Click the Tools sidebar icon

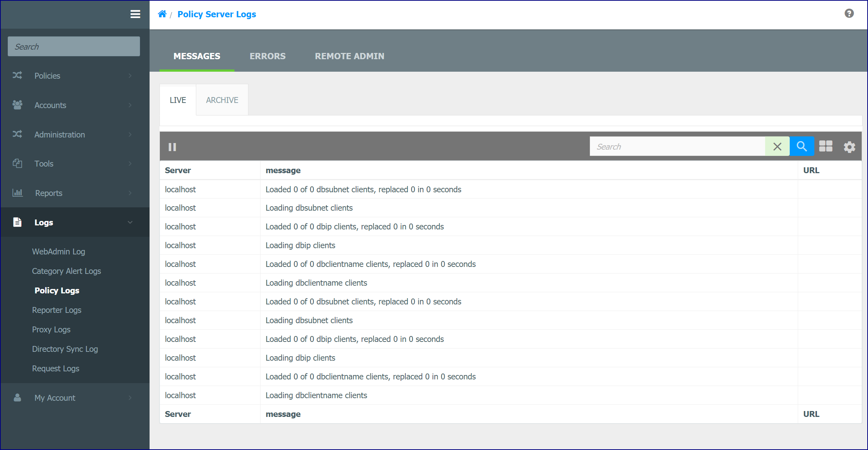tap(17, 163)
